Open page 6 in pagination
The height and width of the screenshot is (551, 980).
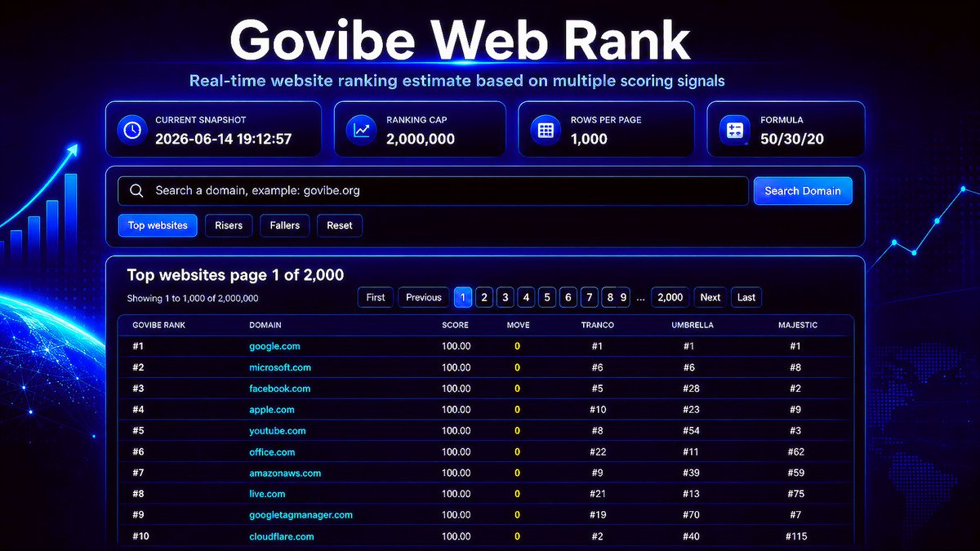(x=569, y=297)
